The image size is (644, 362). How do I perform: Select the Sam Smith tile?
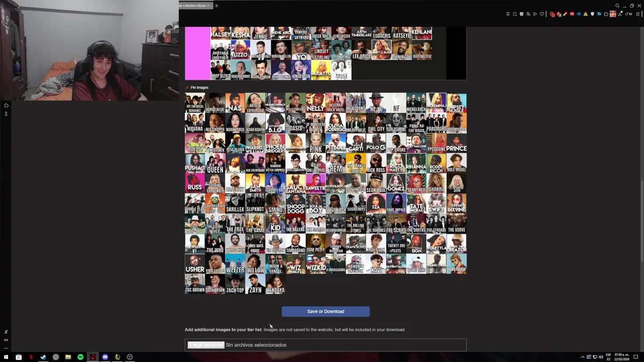(x=256, y=184)
